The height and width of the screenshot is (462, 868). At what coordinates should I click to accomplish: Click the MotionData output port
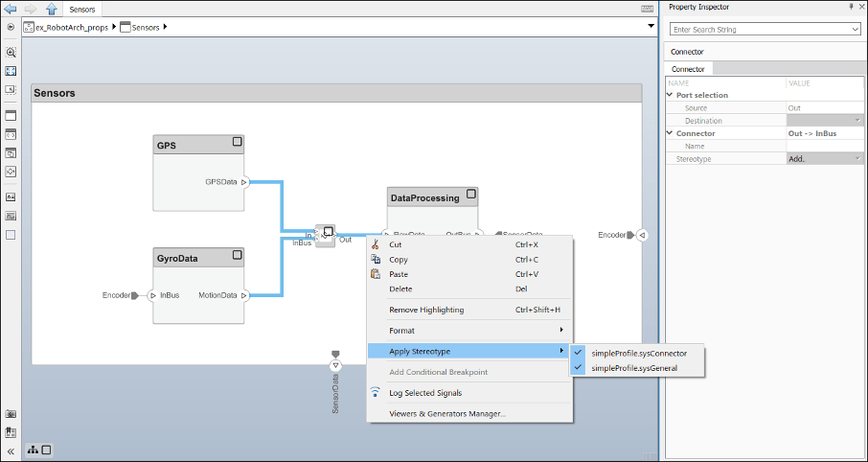244,295
